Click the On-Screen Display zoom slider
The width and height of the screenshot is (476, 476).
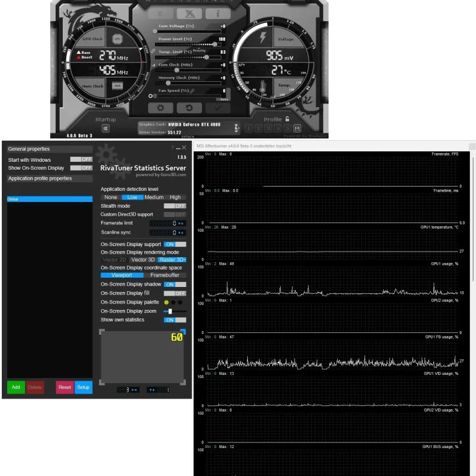click(x=170, y=311)
